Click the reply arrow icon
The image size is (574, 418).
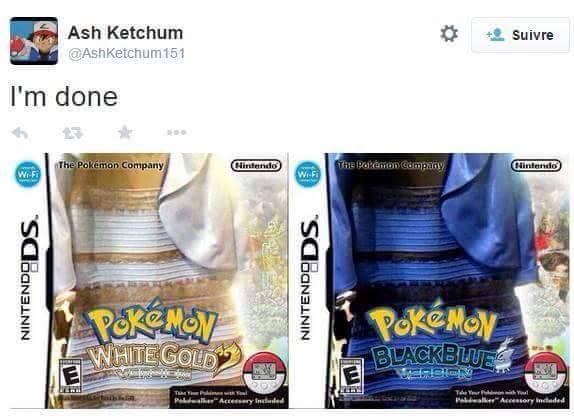[x=20, y=133]
